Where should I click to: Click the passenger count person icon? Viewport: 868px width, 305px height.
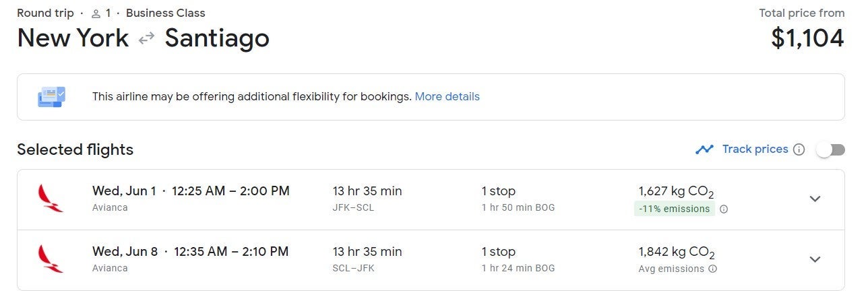tap(96, 13)
